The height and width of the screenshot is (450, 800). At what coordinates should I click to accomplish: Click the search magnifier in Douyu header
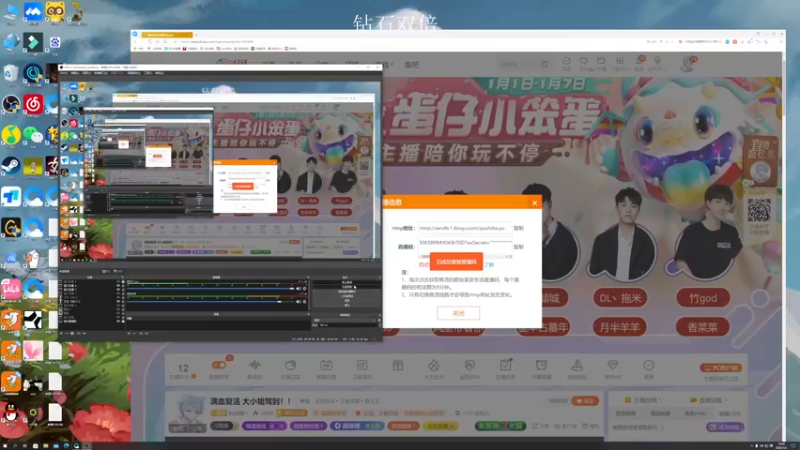click(544, 64)
